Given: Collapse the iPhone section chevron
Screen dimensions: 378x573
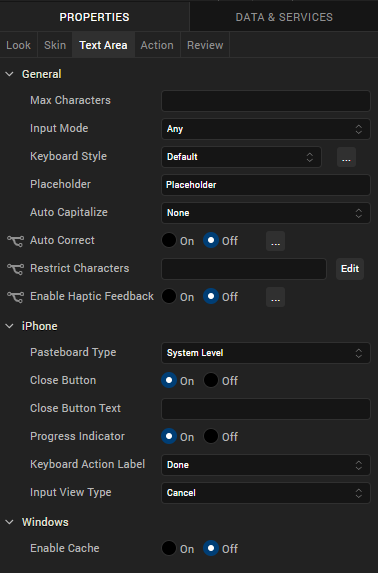Looking at the screenshot, I should 10,326.
